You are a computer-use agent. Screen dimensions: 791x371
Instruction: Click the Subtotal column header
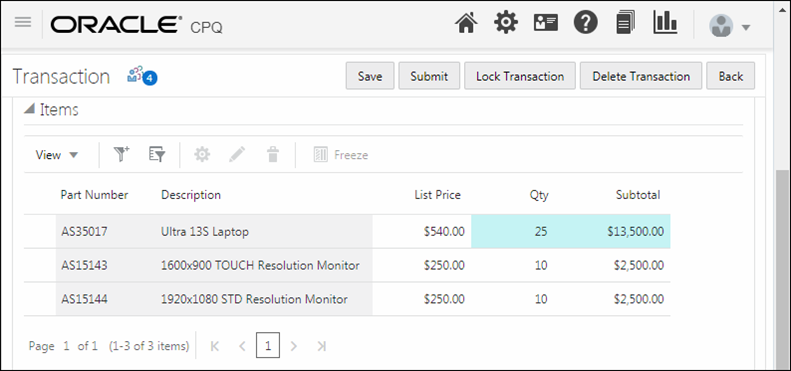(x=638, y=195)
